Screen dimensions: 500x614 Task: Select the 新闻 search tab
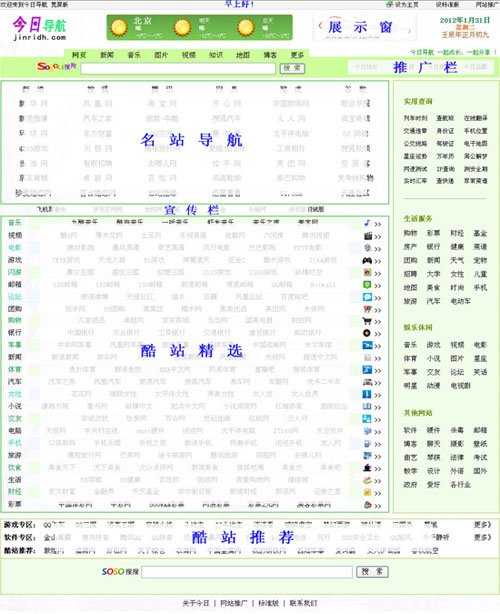(x=106, y=55)
